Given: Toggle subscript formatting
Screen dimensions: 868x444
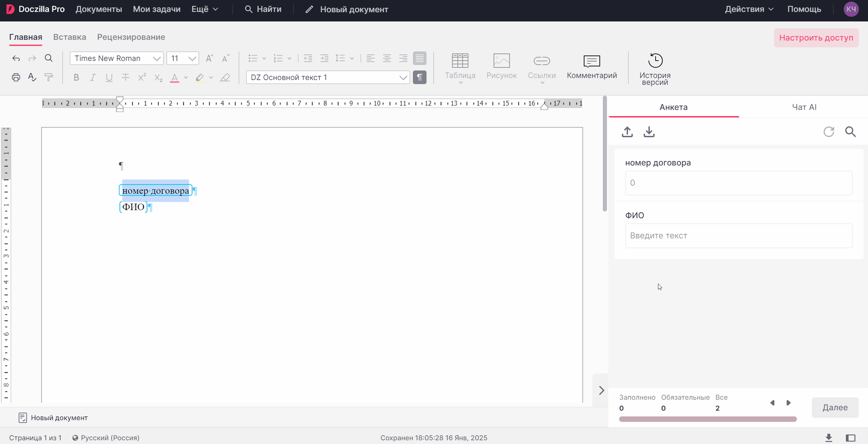Looking at the screenshot, I should [x=158, y=77].
